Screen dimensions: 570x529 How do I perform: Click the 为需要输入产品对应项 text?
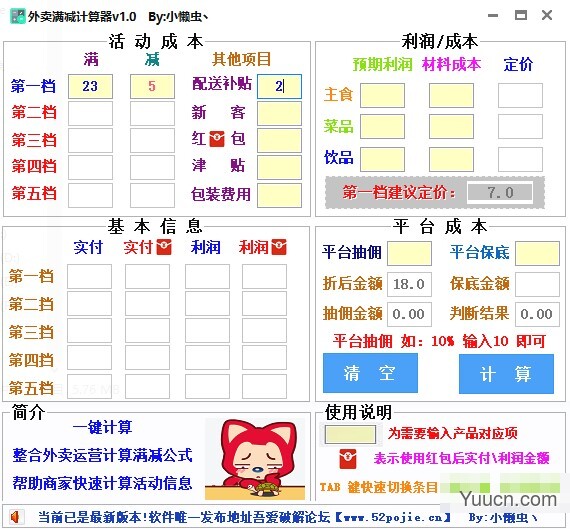tap(453, 433)
